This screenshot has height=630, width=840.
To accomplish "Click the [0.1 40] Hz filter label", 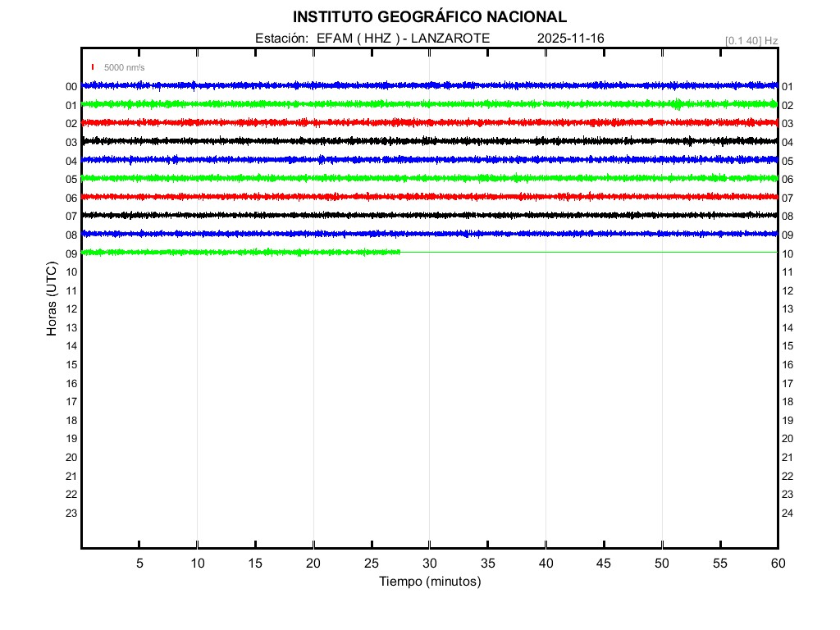I will [751, 40].
